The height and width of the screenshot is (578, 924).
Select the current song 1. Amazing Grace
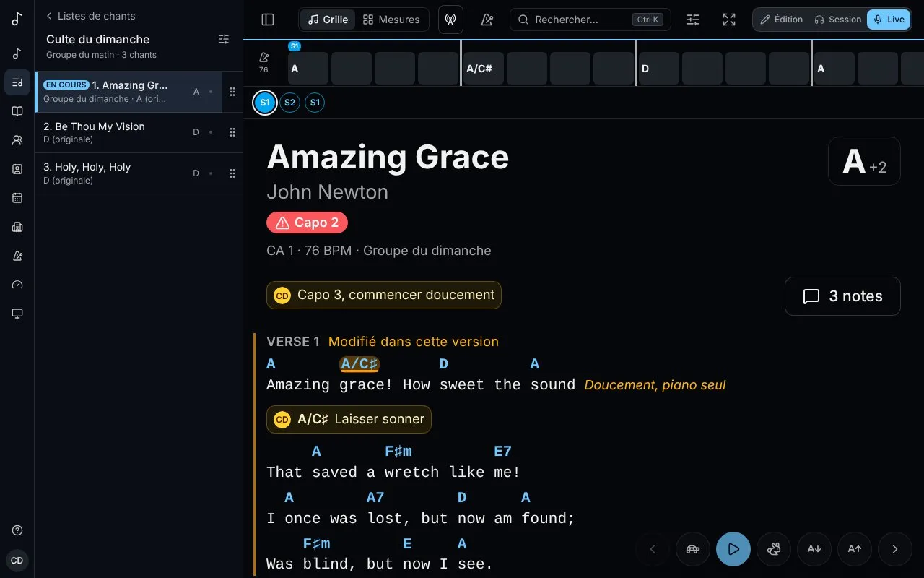tap(128, 92)
